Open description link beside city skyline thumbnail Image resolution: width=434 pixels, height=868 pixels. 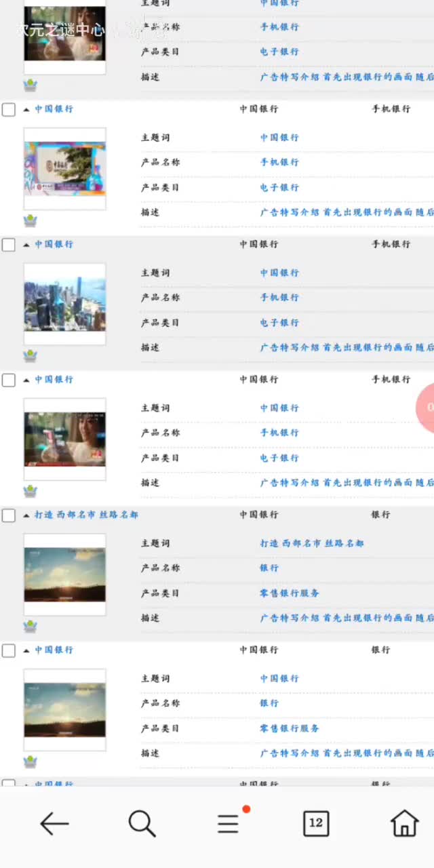click(x=347, y=347)
